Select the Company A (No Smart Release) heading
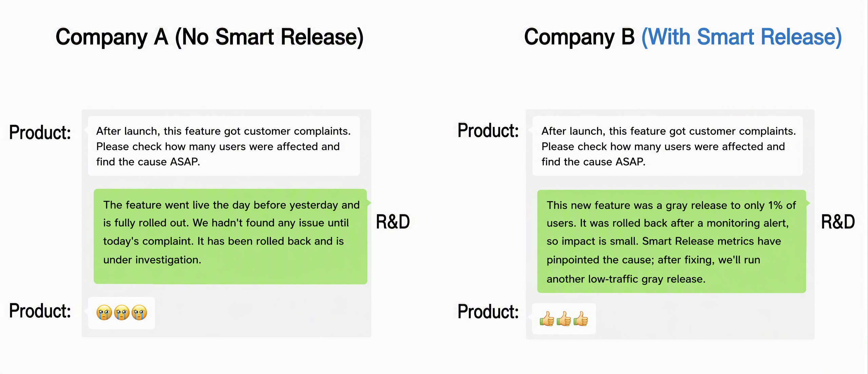The image size is (868, 374). pyautogui.click(x=210, y=37)
